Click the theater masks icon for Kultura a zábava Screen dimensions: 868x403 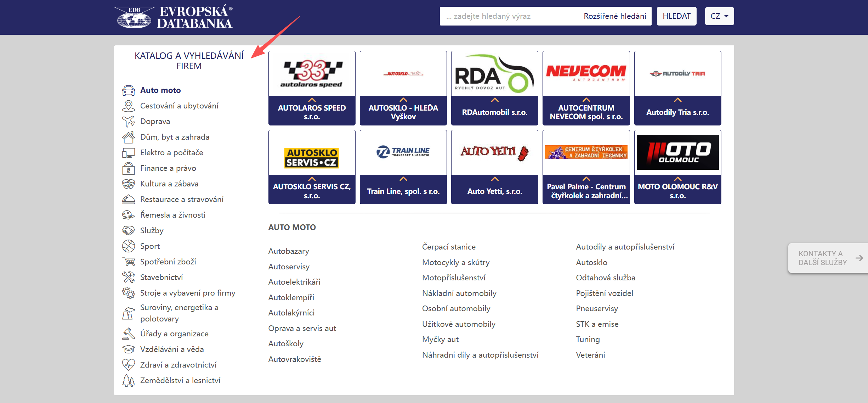(128, 184)
